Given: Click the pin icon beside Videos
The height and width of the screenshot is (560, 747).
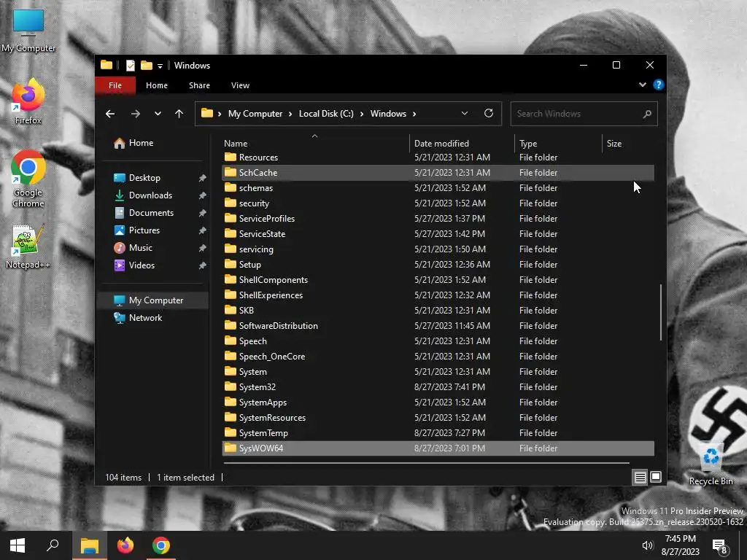Looking at the screenshot, I should (202, 265).
